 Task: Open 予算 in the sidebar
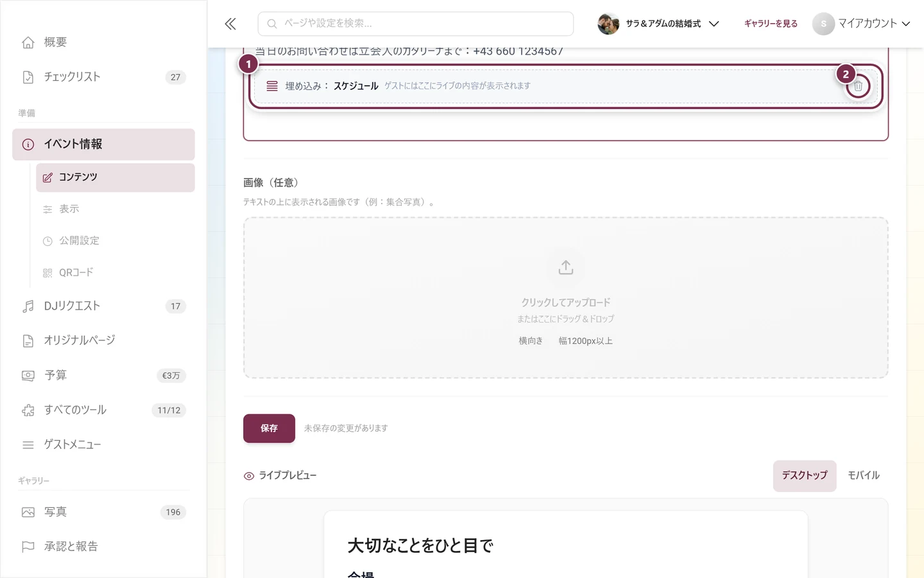(103, 376)
